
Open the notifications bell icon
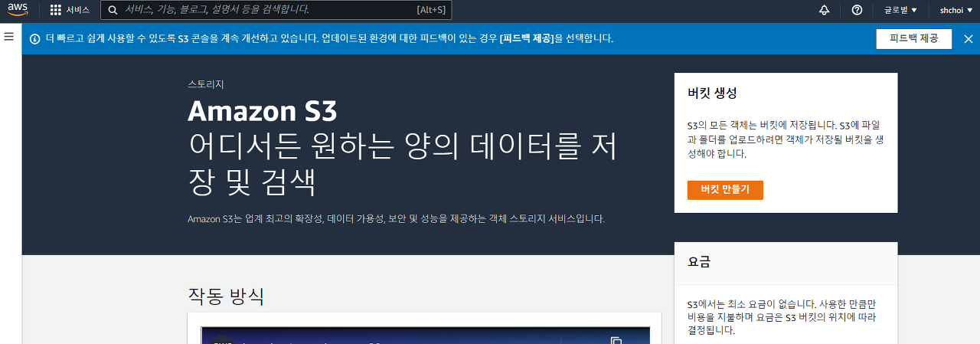coord(825,10)
